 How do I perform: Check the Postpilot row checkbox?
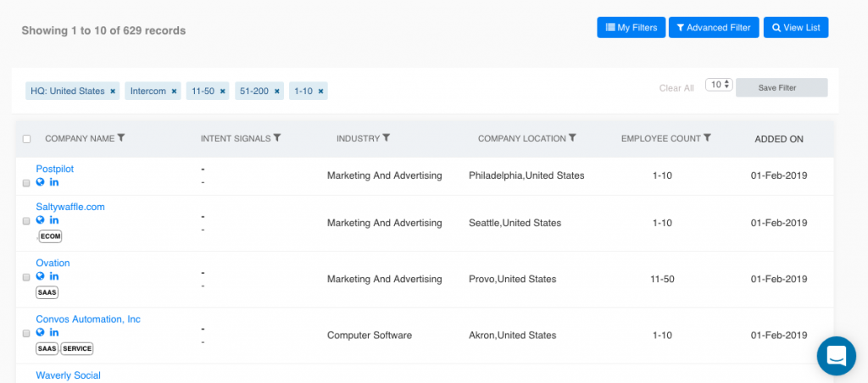[x=26, y=183]
